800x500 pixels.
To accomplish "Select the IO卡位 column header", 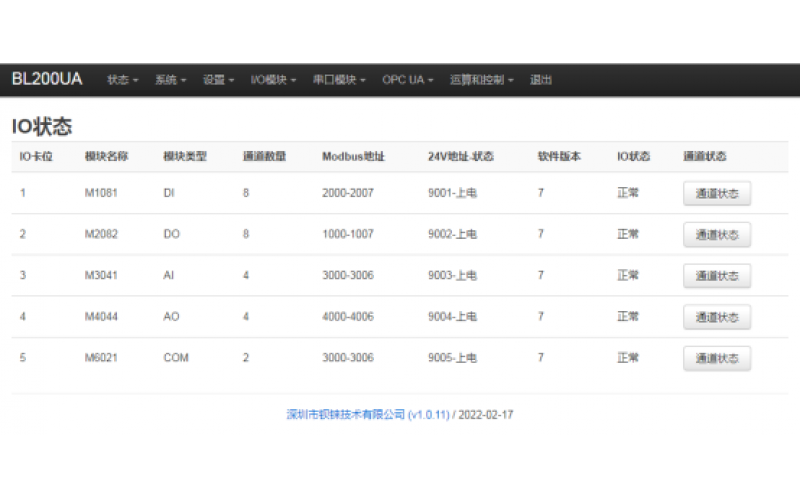I will point(36,157).
